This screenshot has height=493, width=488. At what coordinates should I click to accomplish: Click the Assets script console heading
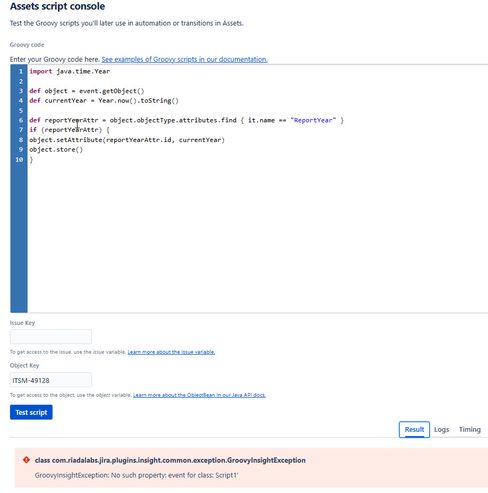[x=57, y=6]
